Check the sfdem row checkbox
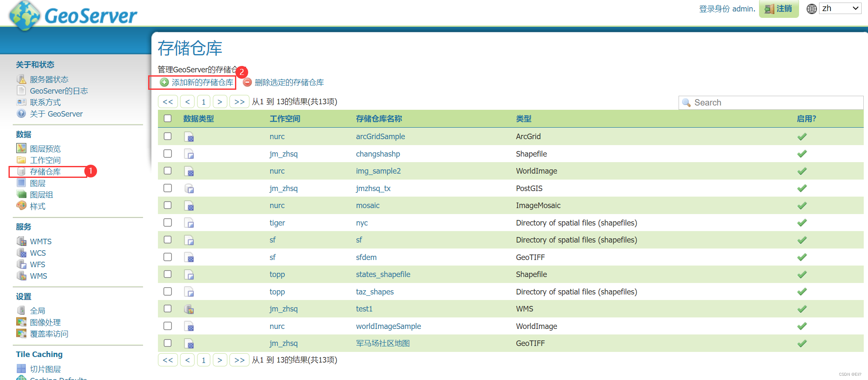Screen dimensions: 868x380 pyautogui.click(x=168, y=257)
